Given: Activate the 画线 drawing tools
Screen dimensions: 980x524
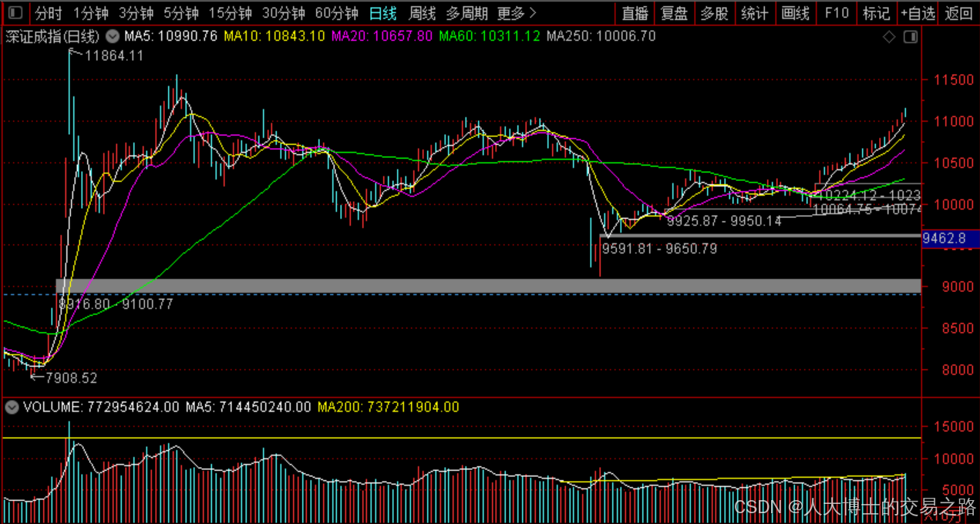Looking at the screenshot, I should (795, 13).
